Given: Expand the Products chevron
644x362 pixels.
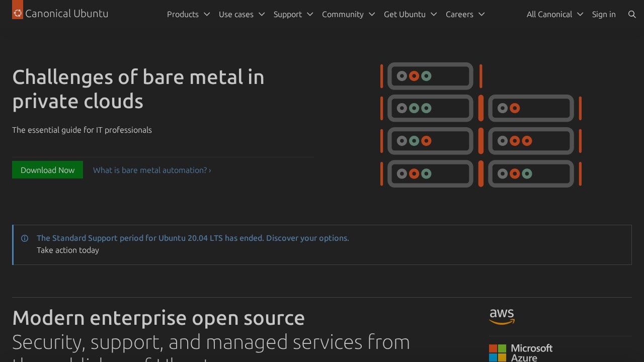Looking at the screenshot, I should click(207, 15).
